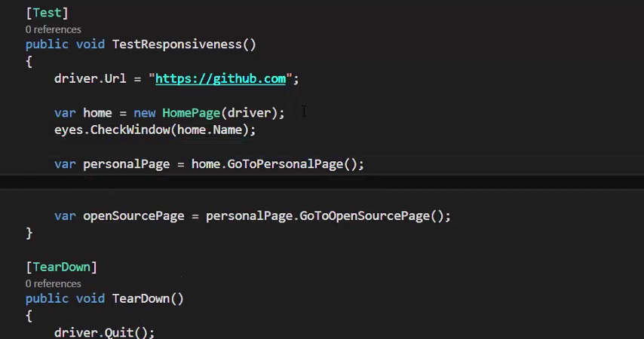Viewport: 644px width, 339px height.
Task: Click the 0 references lens above TearDown method
Action: pos(53,283)
